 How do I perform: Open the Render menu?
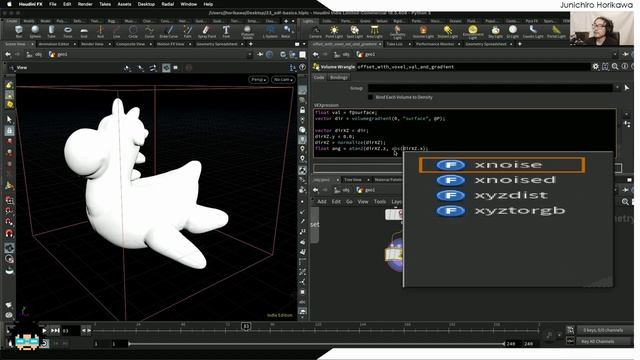[x=85, y=4]
